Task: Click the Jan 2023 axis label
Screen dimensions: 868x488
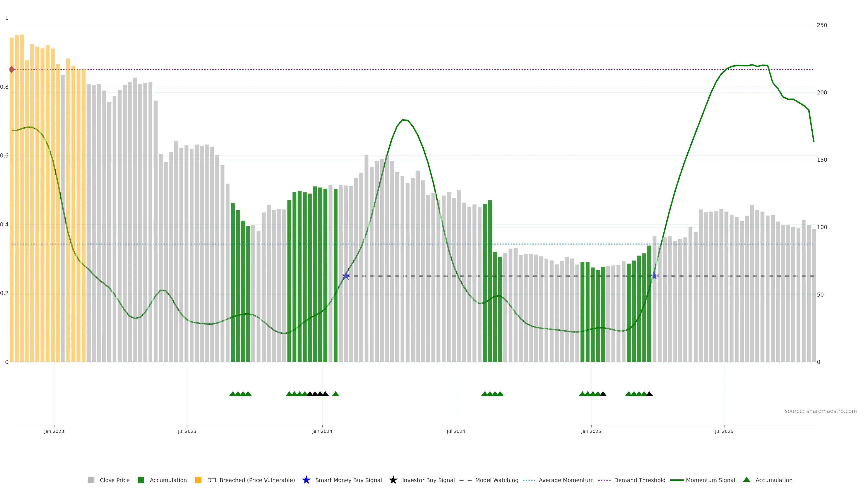Action: pyautogui.click(x=54, y=431)
